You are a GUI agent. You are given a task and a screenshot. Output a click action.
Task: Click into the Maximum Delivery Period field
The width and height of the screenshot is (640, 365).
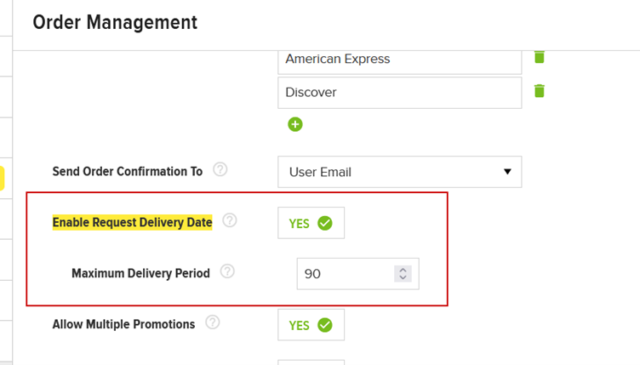coord(358,274)
